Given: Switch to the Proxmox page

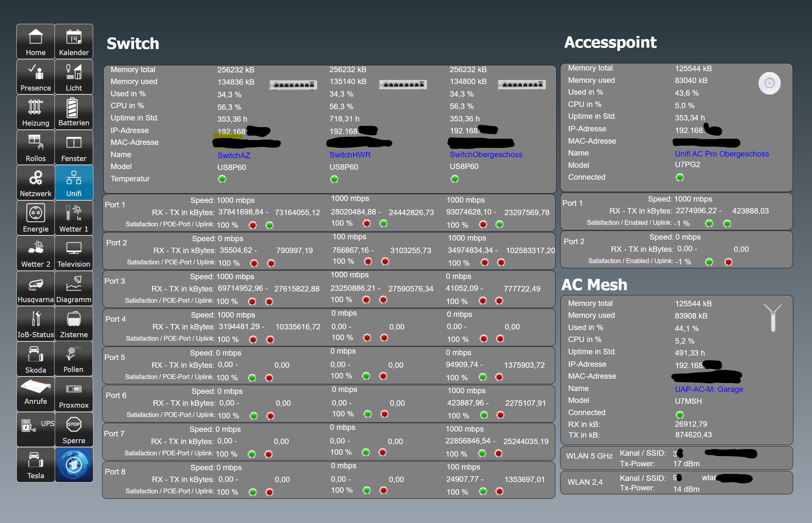Looking at the screenshot, I should pyautogui.click(x=74, y=394).
